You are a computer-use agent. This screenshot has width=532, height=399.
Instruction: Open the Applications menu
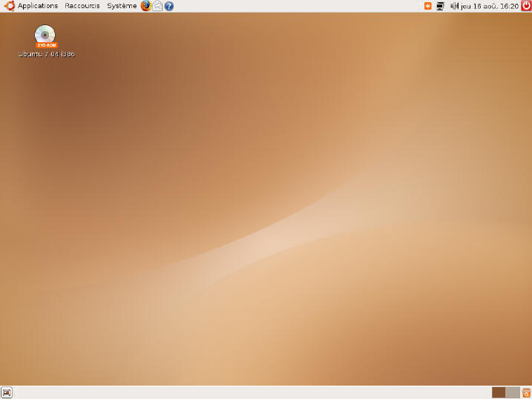pos(38,6)
